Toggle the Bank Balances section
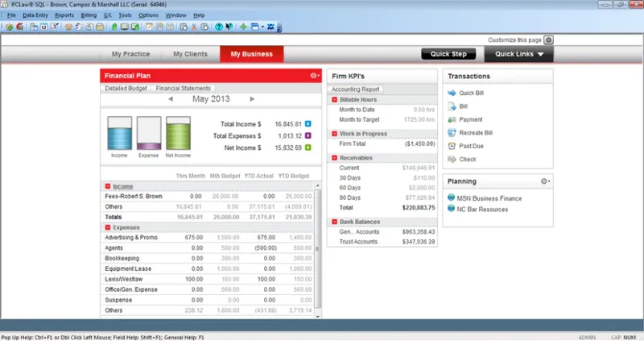Screen dimensions: 644x341 point(334,222)
